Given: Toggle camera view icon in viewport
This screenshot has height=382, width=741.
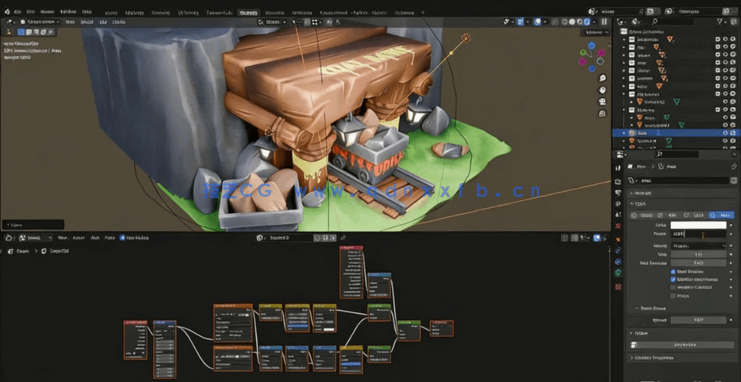Looking at the screenshot, I should [603, 102].
